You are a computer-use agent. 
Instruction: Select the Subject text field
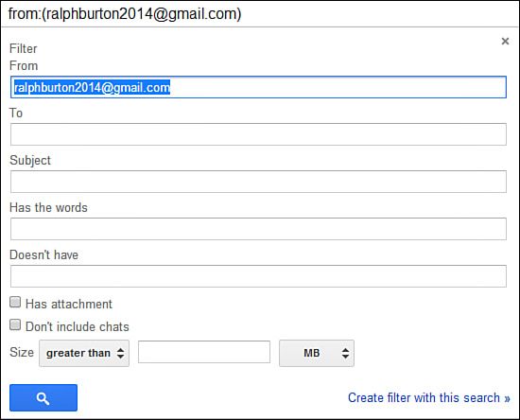258,182
